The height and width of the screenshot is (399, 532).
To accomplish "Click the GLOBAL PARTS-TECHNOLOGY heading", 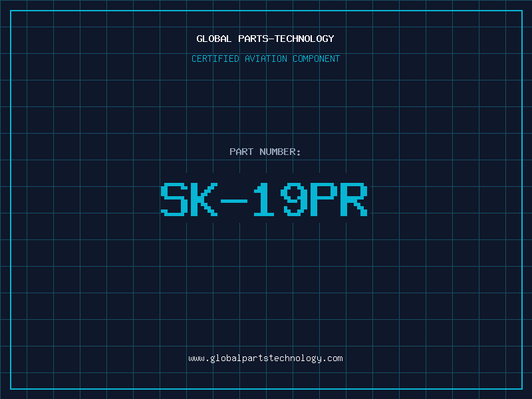I will point(265,39).
